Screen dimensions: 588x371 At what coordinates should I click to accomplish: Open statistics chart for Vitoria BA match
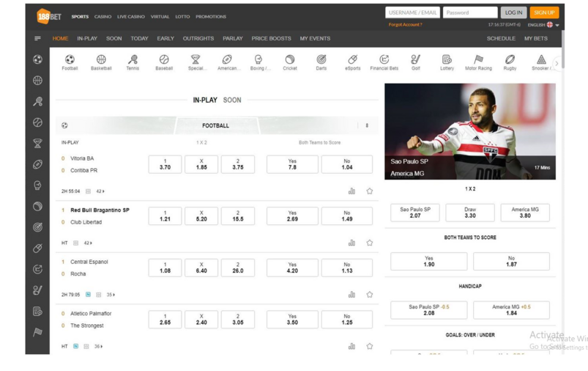(351, 191)
